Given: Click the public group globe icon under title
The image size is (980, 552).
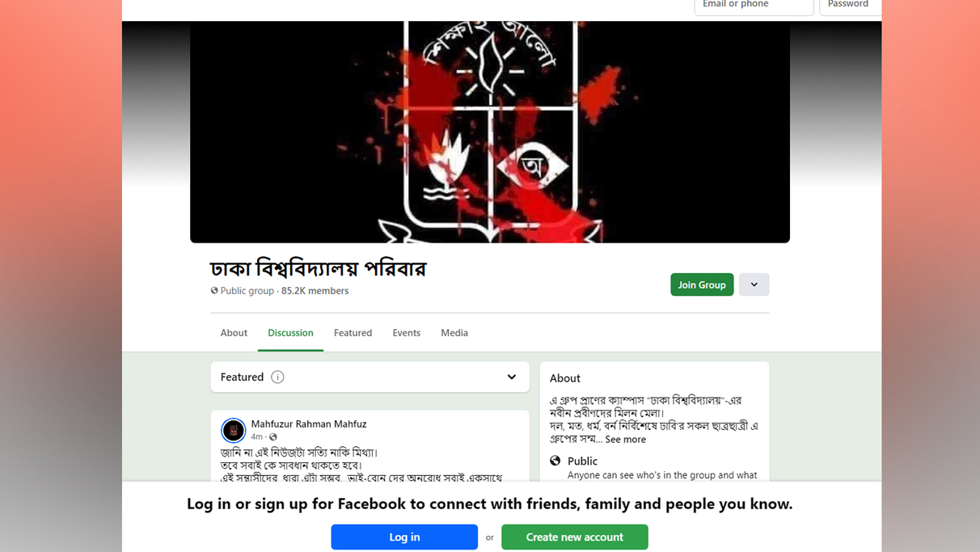Looking at the screenshot, I should tap(214, 290).
